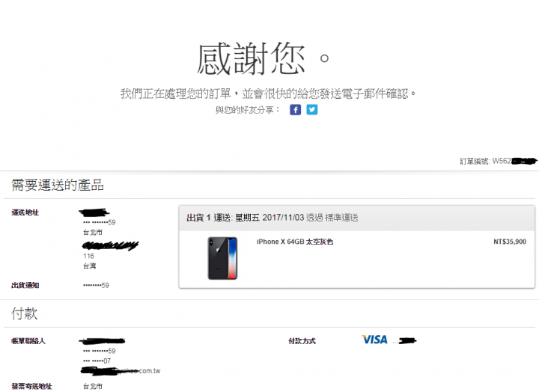Screen dimensions: 539x392
Task: Click the 出貨通知 label
Action: (25, 286)
